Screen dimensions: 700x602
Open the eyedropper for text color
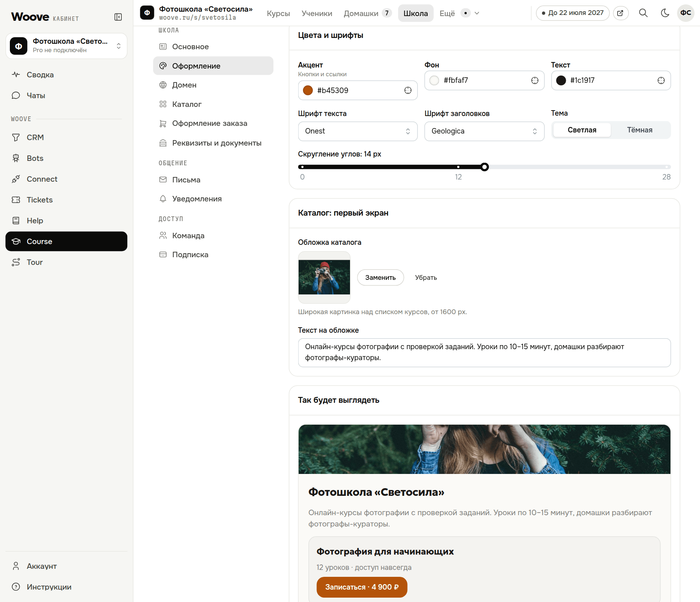click(x=661, y=81)
